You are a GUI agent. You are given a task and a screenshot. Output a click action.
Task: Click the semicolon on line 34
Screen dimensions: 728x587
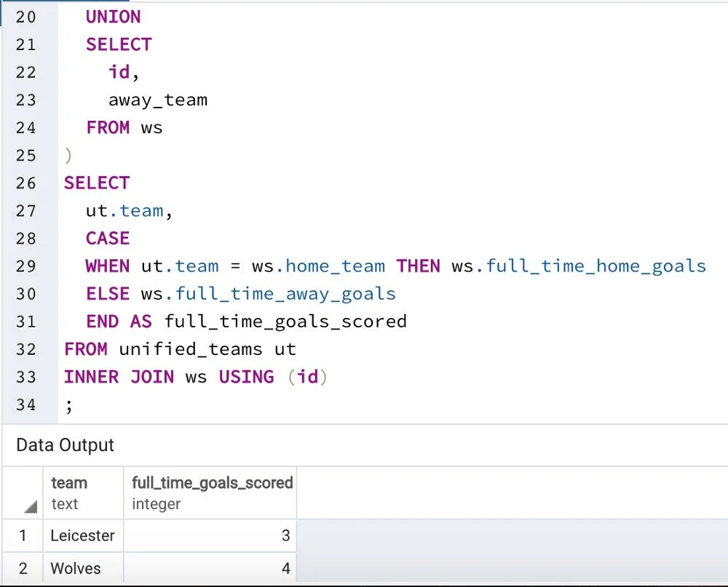[x=68, y=406]
